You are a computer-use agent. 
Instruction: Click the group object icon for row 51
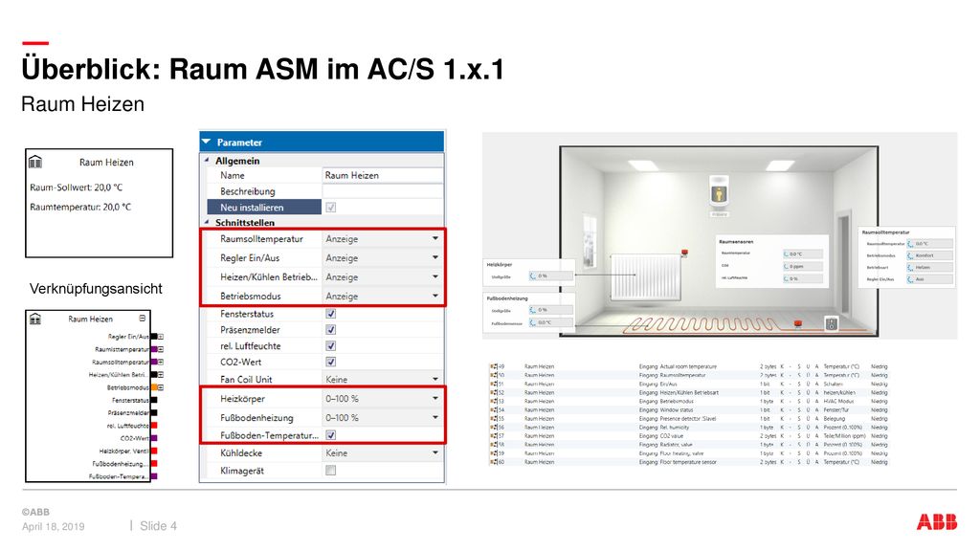pos(494,385)
